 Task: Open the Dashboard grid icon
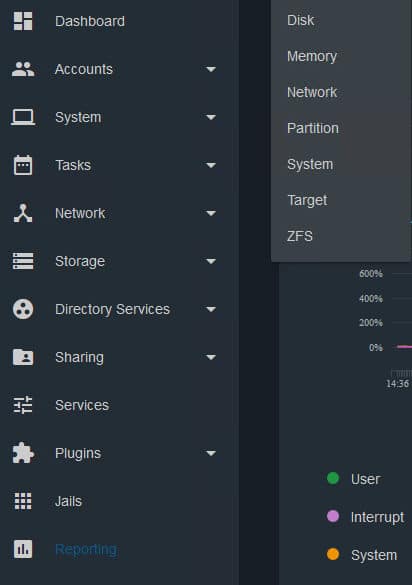[x=23, y=21]
